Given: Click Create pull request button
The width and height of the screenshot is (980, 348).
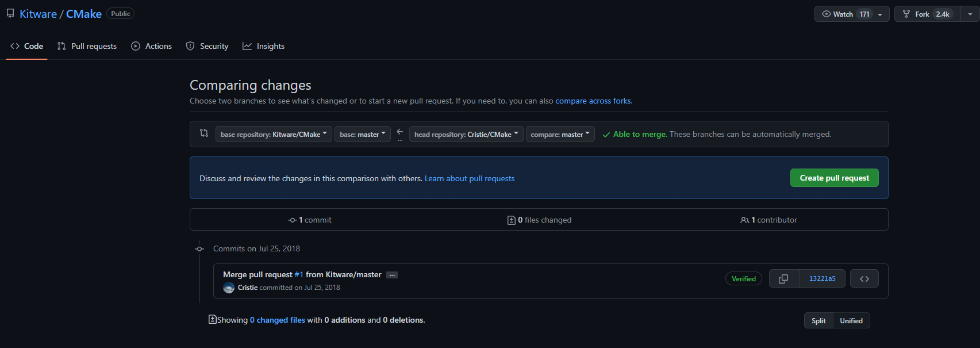Looking at the screenshot, I should (x=835, y=178).
